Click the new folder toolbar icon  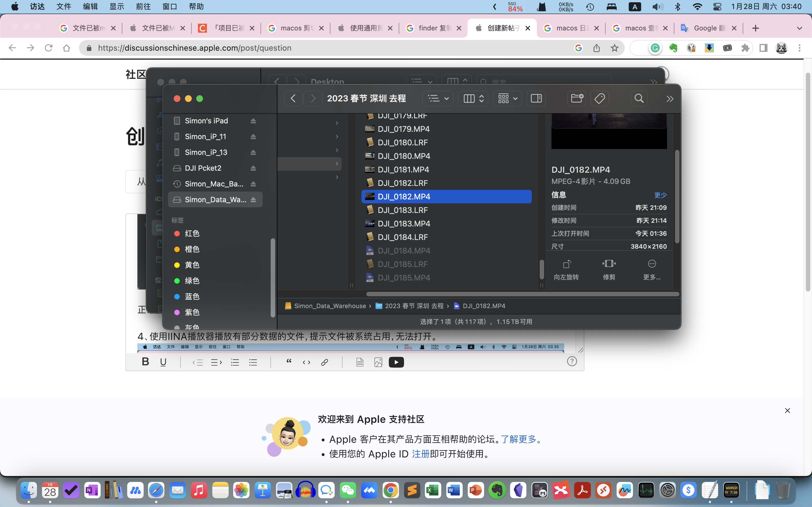[577, 99]
